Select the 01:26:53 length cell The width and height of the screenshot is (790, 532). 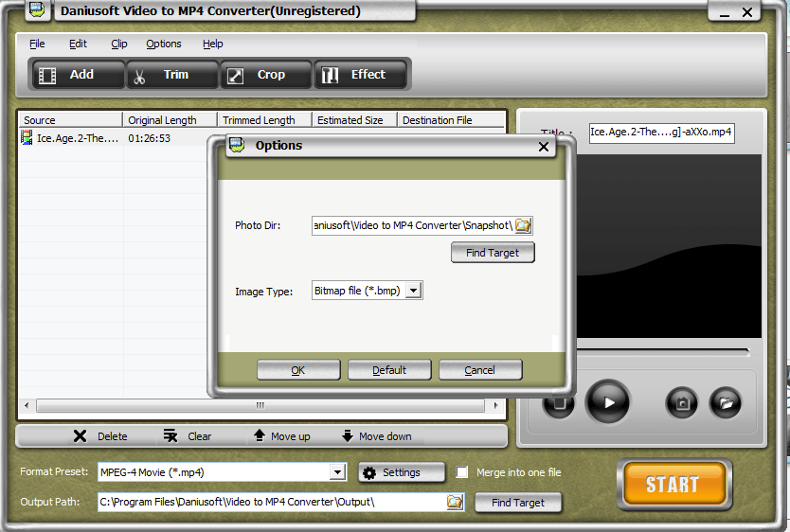(x=149, y=138)
